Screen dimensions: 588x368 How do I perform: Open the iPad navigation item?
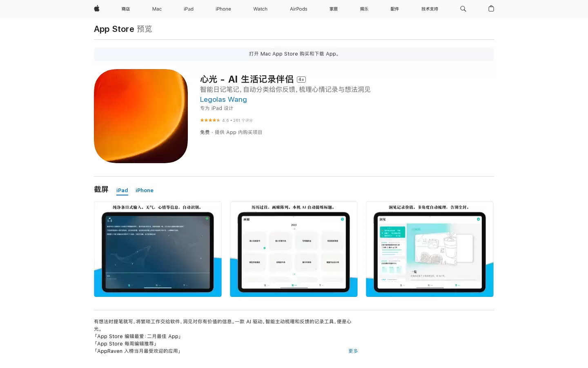189,9
